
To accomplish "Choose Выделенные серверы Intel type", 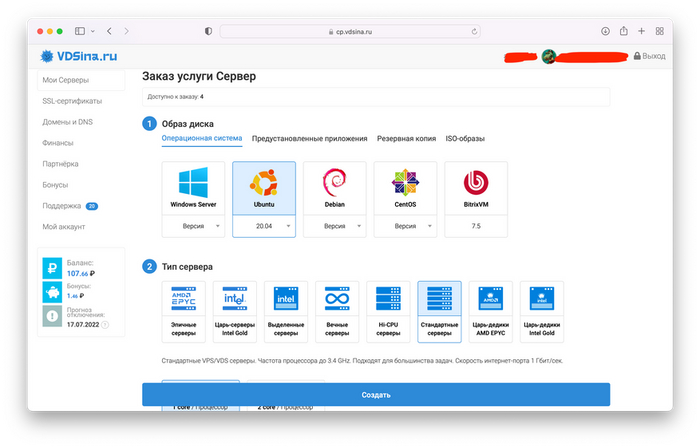I will pyautogui.click(x=286, y=312).
